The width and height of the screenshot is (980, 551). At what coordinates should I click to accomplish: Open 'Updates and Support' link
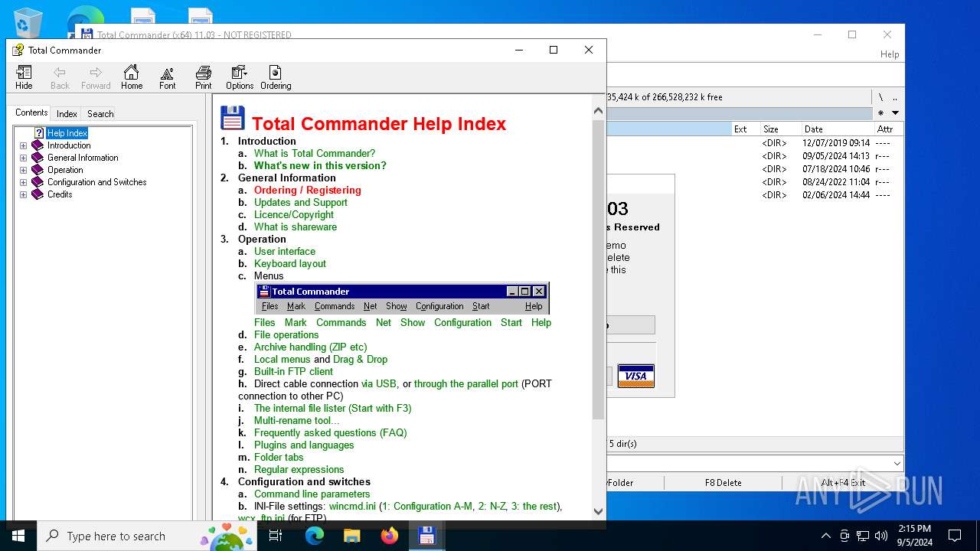[301, 202]
